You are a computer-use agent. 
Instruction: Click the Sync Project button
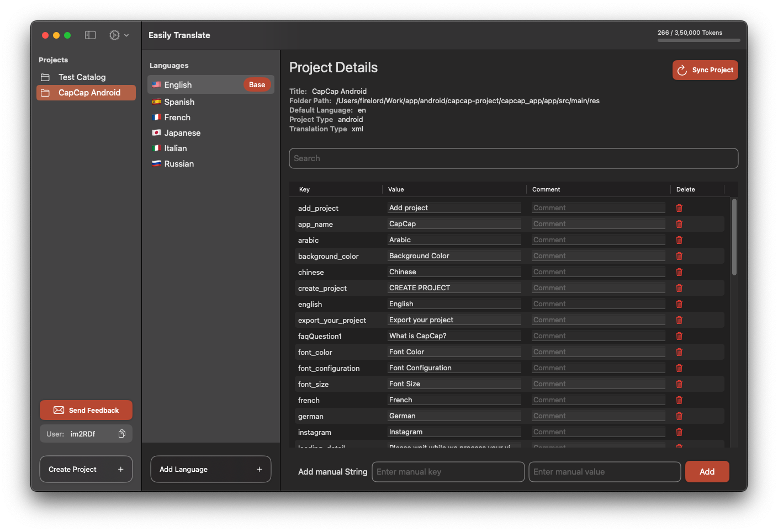click(705, 70)
